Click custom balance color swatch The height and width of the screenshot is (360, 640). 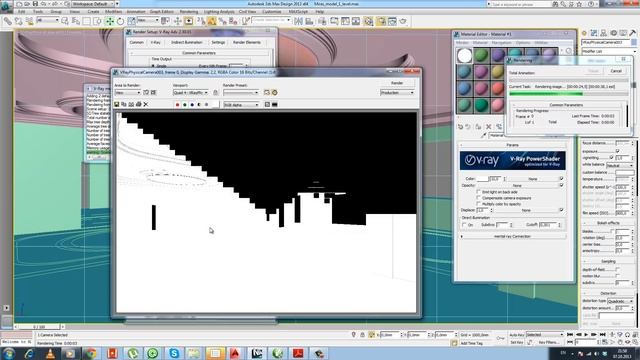point(624,173)
